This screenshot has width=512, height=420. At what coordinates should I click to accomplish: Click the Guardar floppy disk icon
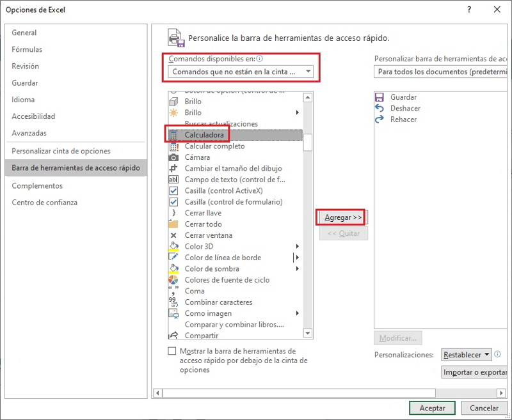(380, 97)
